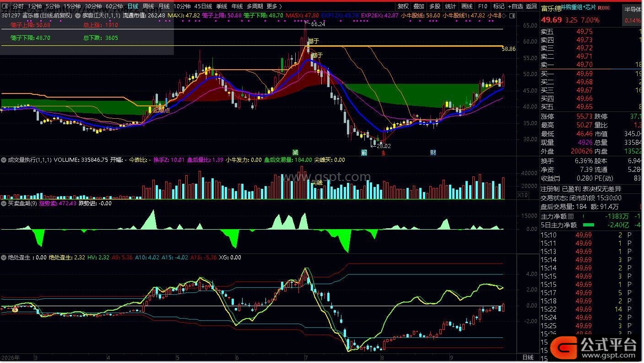Click the 财 marker icon on main chart

[433, 153]
